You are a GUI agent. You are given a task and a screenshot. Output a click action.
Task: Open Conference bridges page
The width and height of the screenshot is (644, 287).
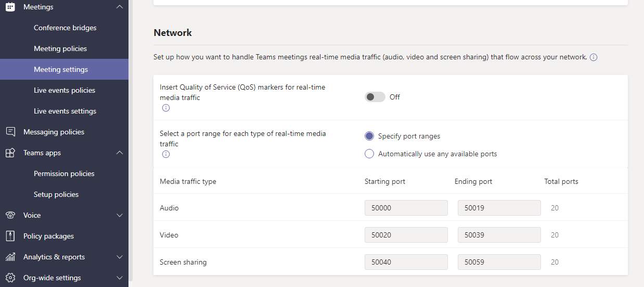(65, 28)
